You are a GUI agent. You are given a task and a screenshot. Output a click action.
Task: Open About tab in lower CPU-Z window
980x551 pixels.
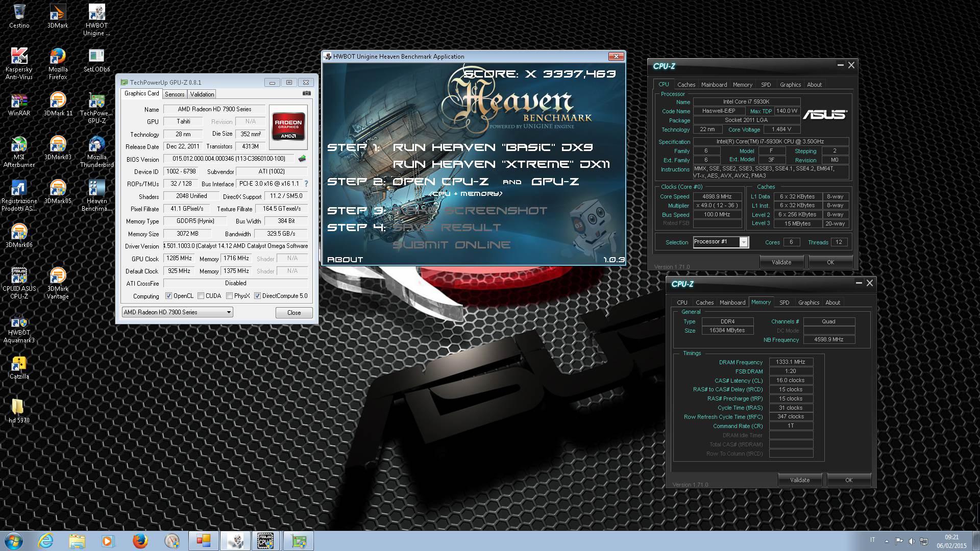click(x=833, y=303)
